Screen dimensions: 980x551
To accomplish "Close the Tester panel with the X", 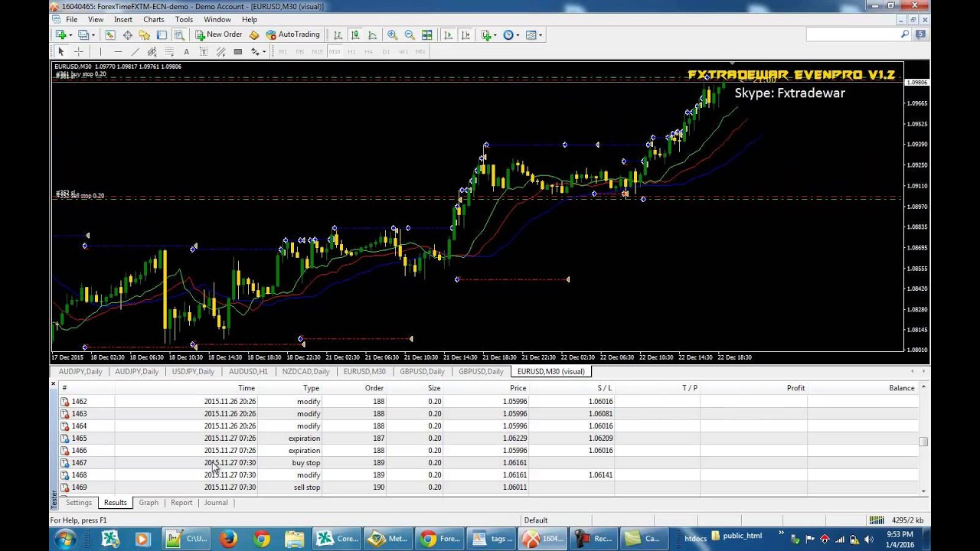I will [x=54, y=384].
